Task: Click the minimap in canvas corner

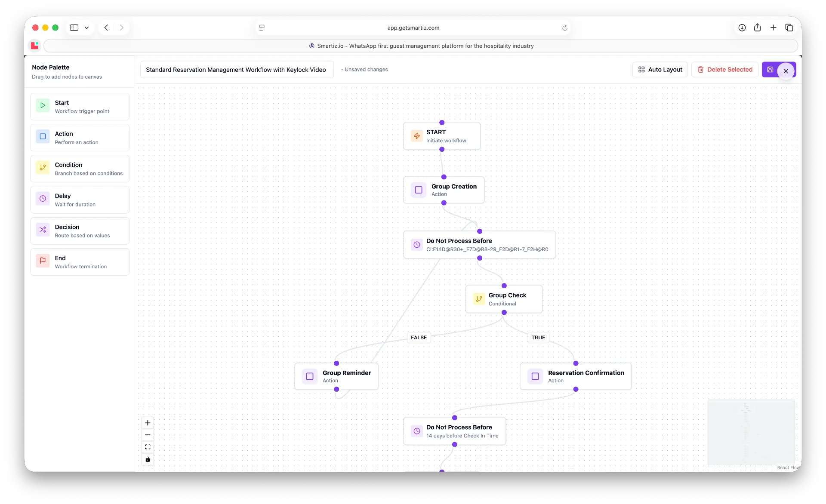Action: point(751,432)
